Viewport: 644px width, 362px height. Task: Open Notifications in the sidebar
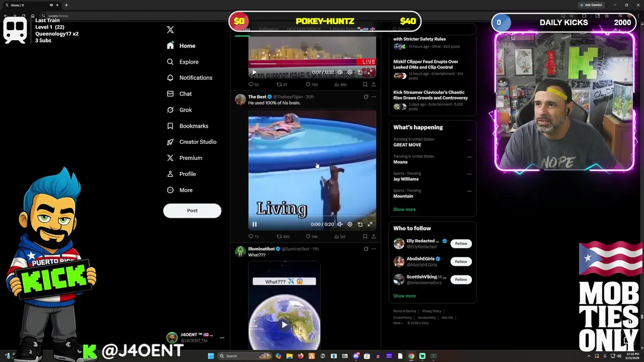190,78
